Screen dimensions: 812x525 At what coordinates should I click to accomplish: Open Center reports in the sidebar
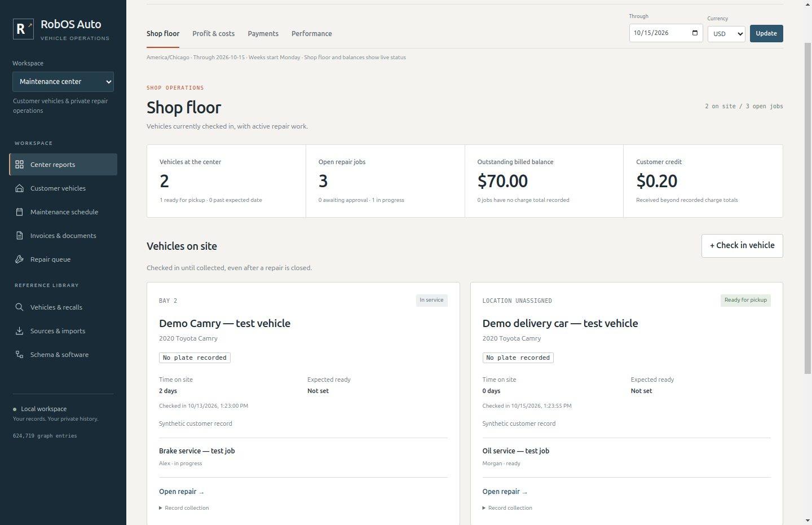[x=63, y=165]
